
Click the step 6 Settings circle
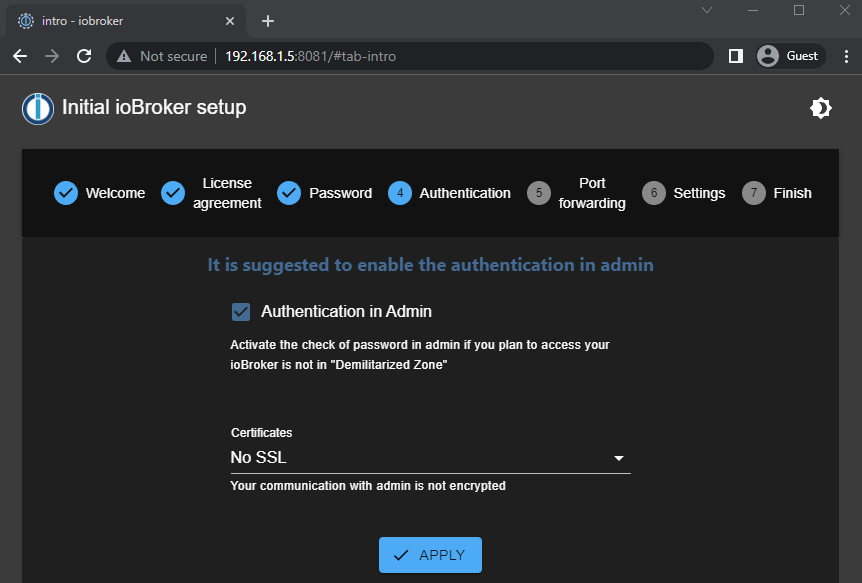point(654,193)
